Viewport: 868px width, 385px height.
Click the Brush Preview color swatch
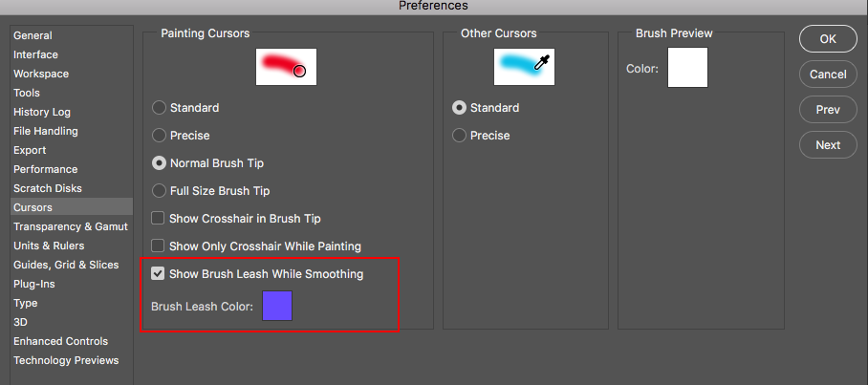pos(687,69)
